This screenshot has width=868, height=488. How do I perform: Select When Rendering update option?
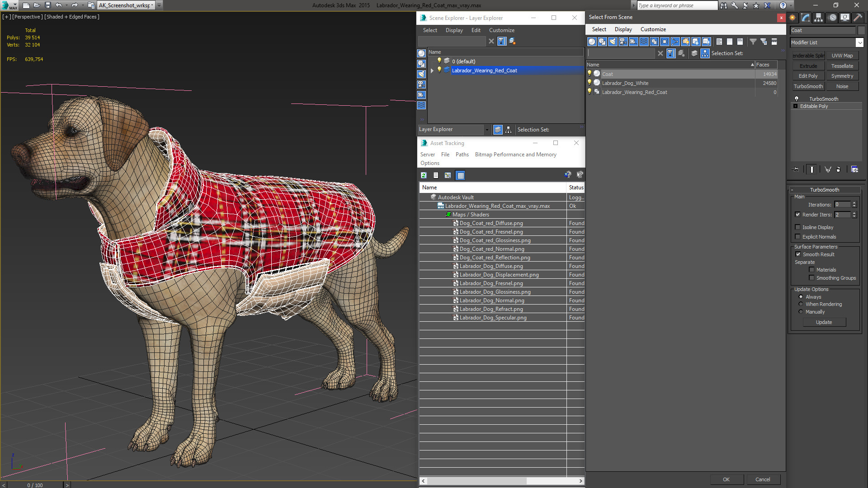point(801,304)
